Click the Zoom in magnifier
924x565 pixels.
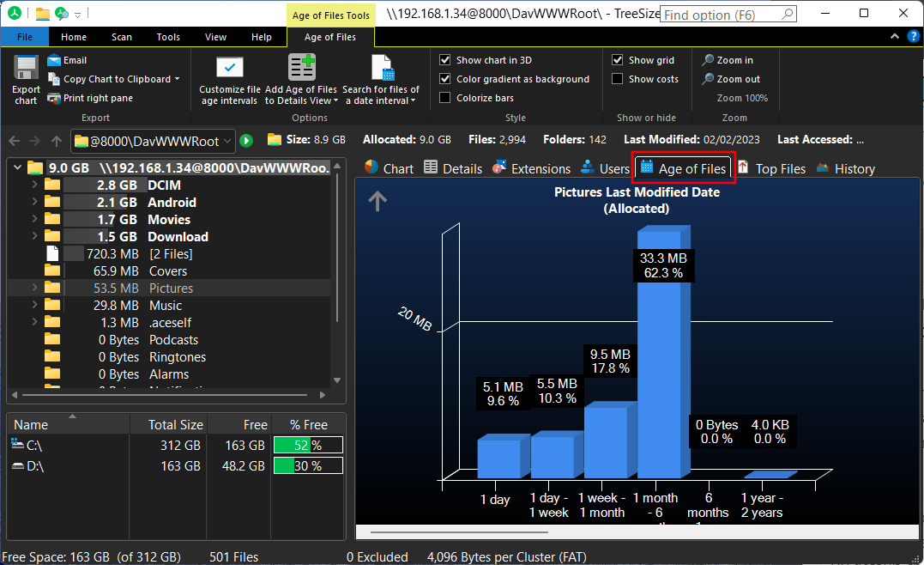pos(709,60)
